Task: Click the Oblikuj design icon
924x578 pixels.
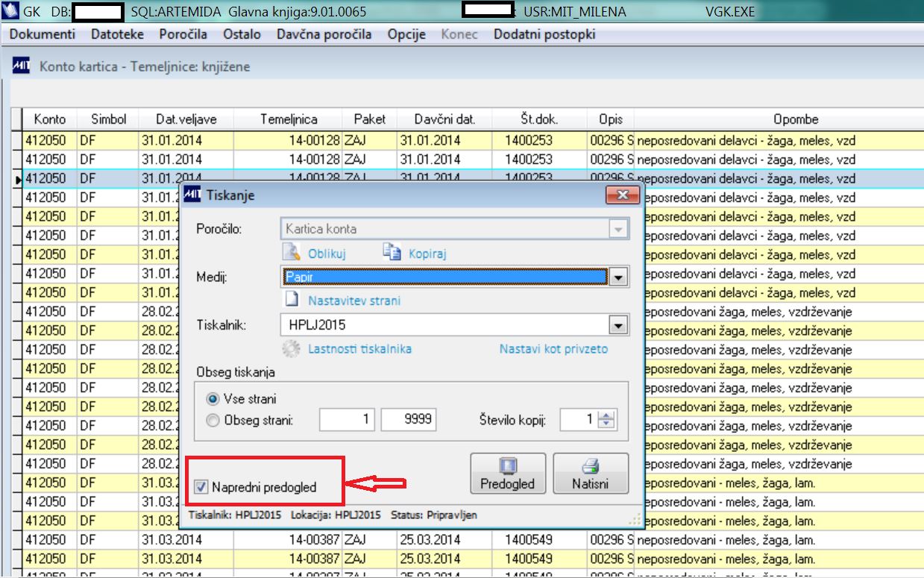Action: 292,253
